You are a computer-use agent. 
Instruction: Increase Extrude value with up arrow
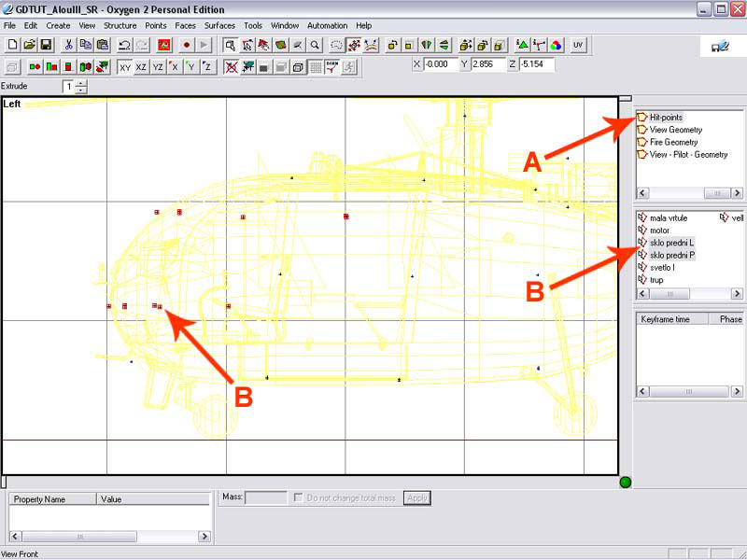pyautogui.click(x=81, y=83)
